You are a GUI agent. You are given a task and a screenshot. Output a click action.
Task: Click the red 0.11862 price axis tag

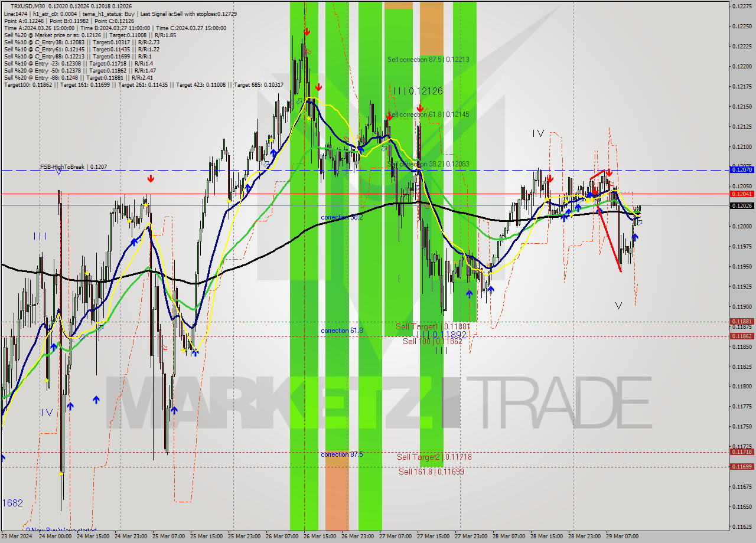click(x=742, y=336)
